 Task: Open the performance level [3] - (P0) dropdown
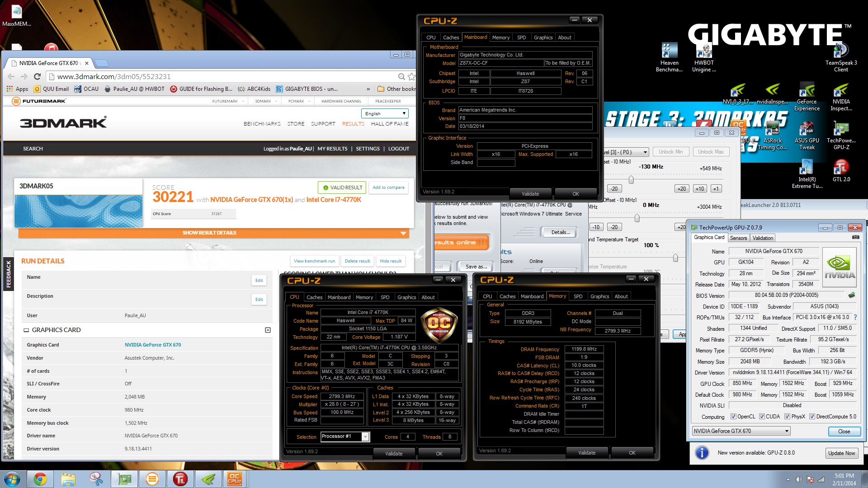pos(626,152)
